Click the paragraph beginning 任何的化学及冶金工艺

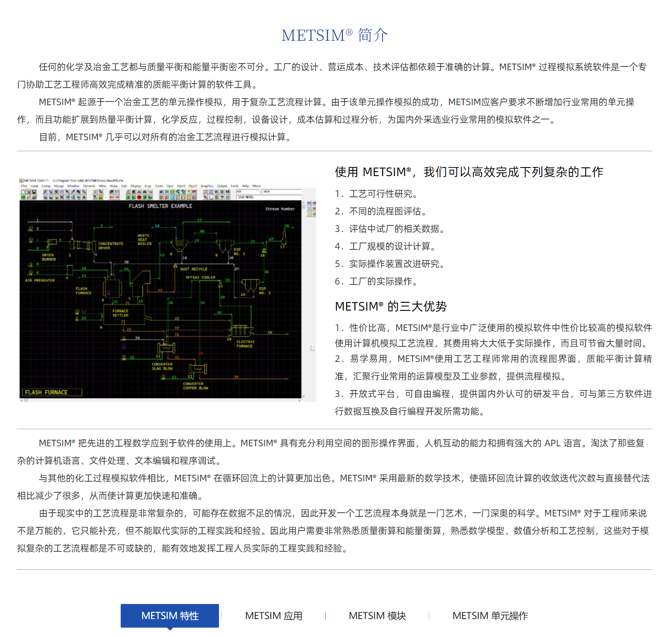tap(332, 75)
